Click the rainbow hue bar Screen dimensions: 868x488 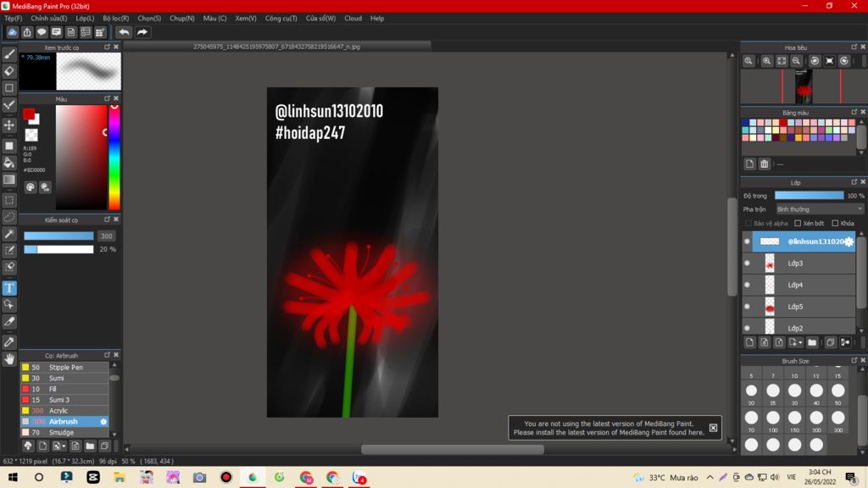click(114, 157)
